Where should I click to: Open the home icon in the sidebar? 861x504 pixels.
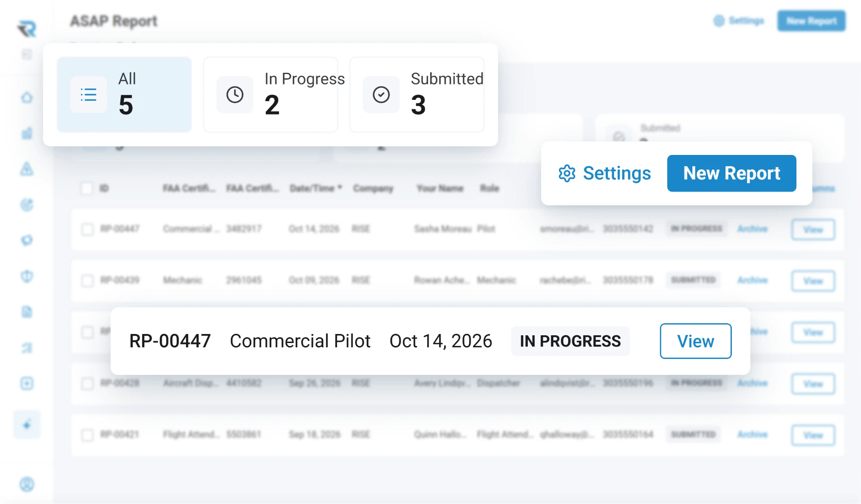point(27,97)
